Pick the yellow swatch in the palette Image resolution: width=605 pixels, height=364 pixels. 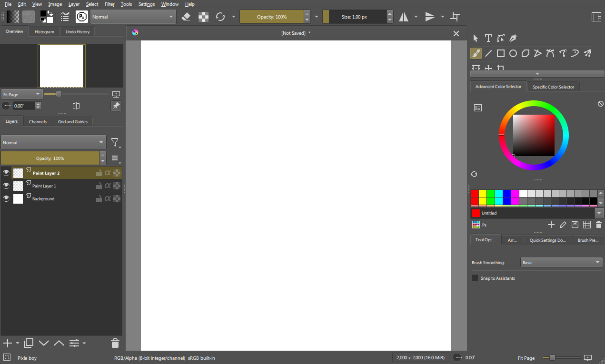click(x=483, y=193)
